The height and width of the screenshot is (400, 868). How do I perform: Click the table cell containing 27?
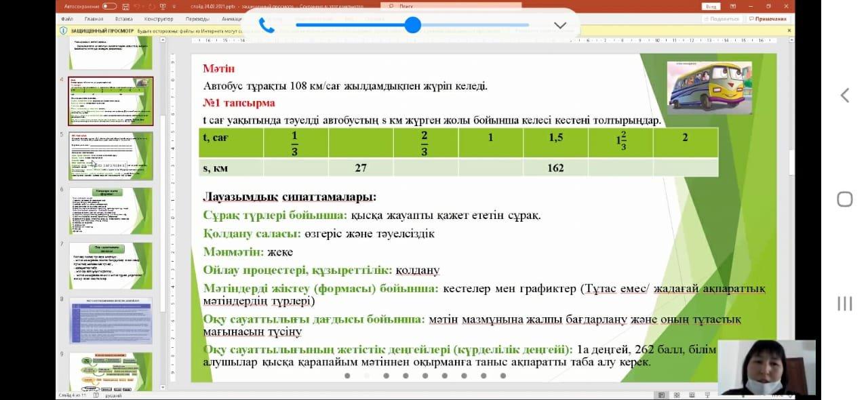361,167
